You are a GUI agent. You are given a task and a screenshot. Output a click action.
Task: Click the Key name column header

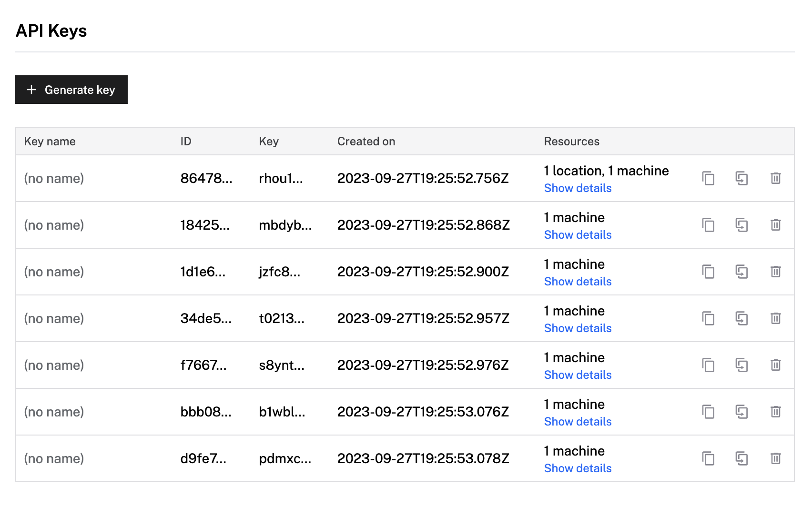(50, 142)
